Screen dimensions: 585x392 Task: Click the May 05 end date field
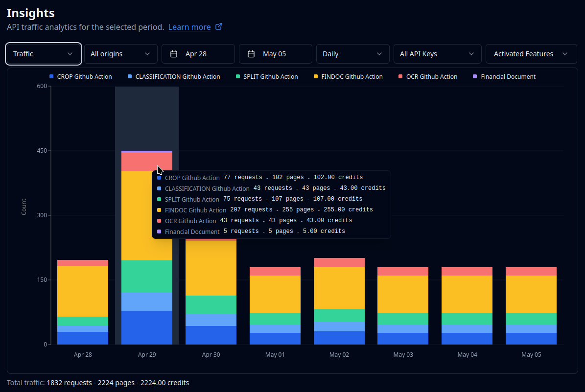pyautogui.click(x=275, y=54)
